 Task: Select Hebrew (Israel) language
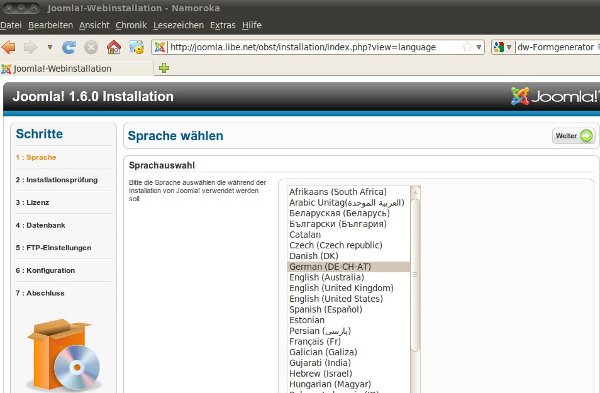349,373
